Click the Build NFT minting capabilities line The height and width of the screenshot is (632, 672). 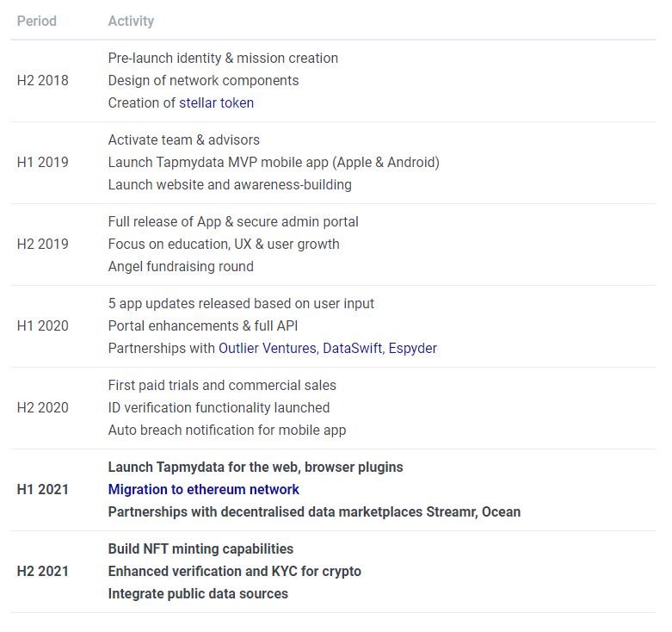coord(200,549)
